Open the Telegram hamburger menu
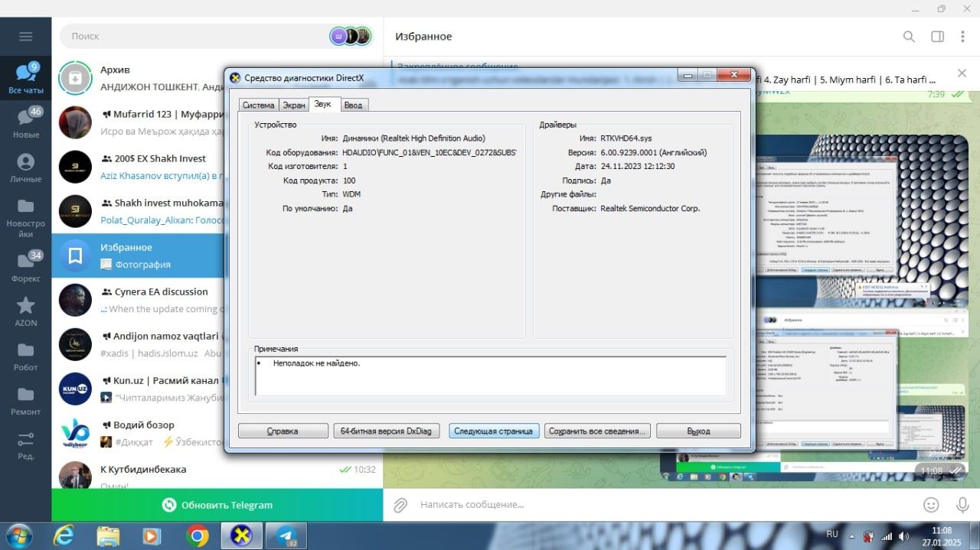The height and width of the screenshot is (550, 980). click(26, 36)
